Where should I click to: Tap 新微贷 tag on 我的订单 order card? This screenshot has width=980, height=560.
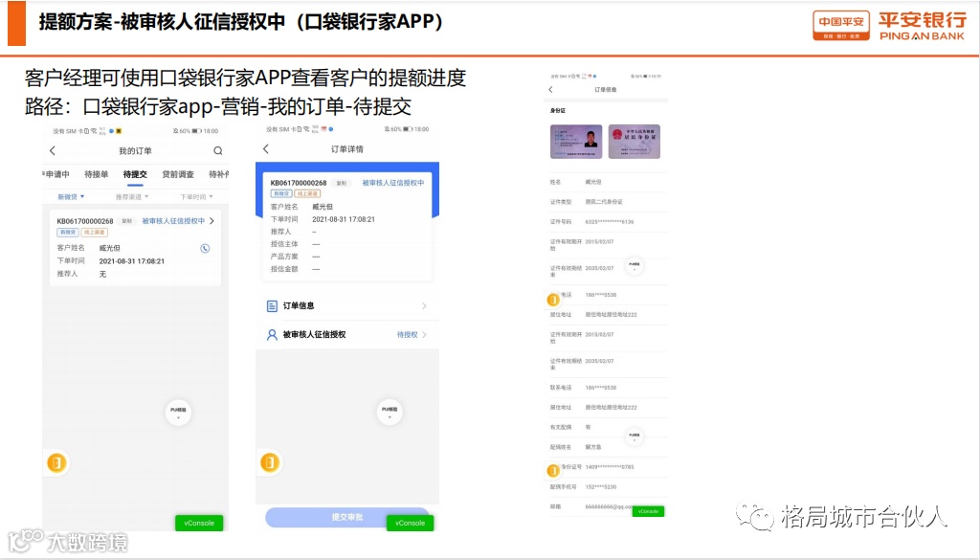pyautogui.click(x=68, y=233)
